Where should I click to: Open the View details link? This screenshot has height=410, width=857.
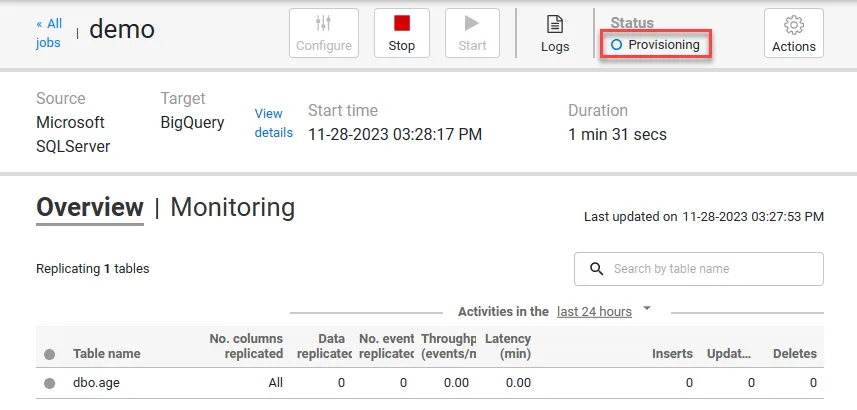pyautogui.click(x=273, y=123)
